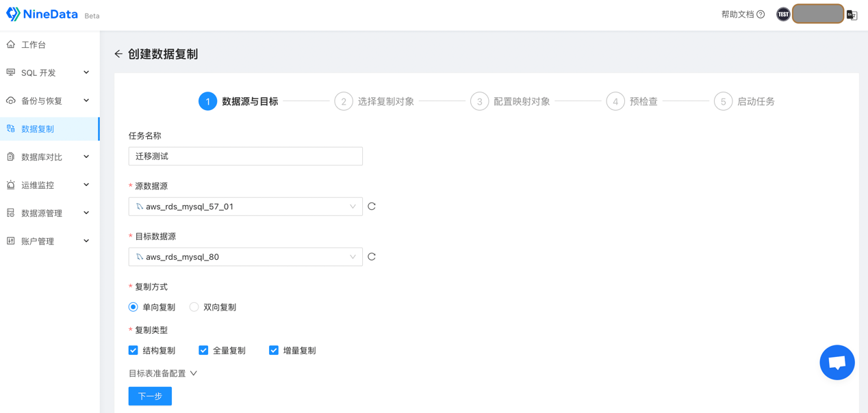Open the 帮助文档 link

tap(737, 14)
